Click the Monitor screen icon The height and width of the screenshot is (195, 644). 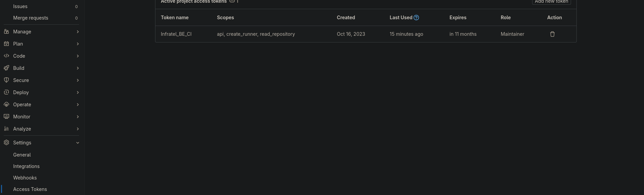click(x=6, y=117)
